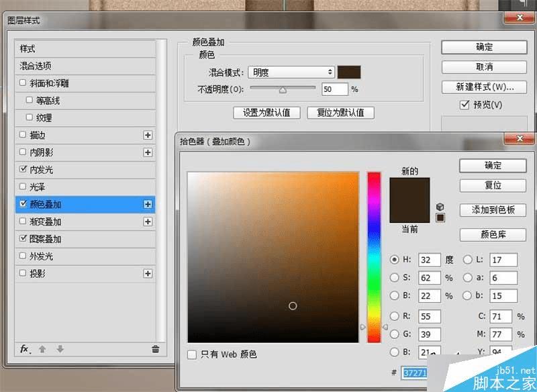Check 只有 Web 颜色 option

(x=192, y=354)
